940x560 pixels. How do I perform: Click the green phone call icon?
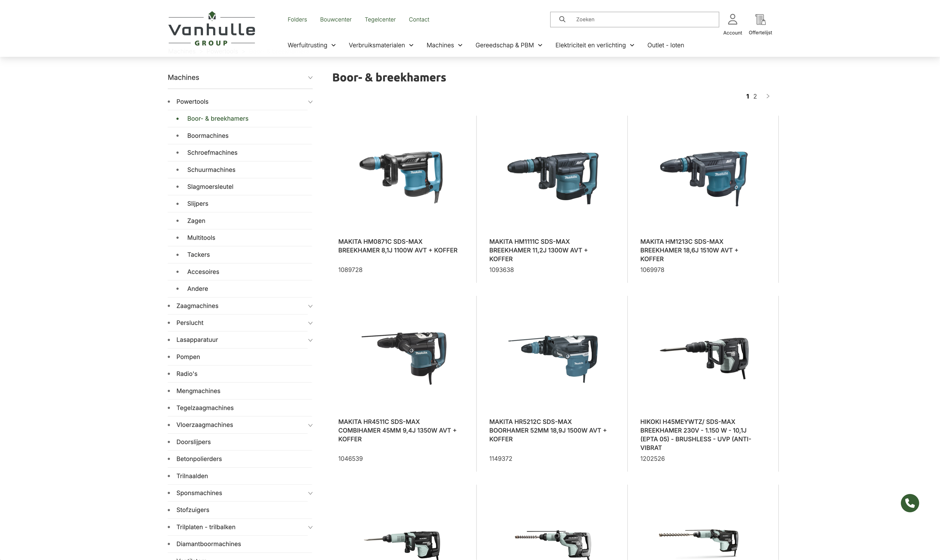pyautogui.click(x=909, y=503)
